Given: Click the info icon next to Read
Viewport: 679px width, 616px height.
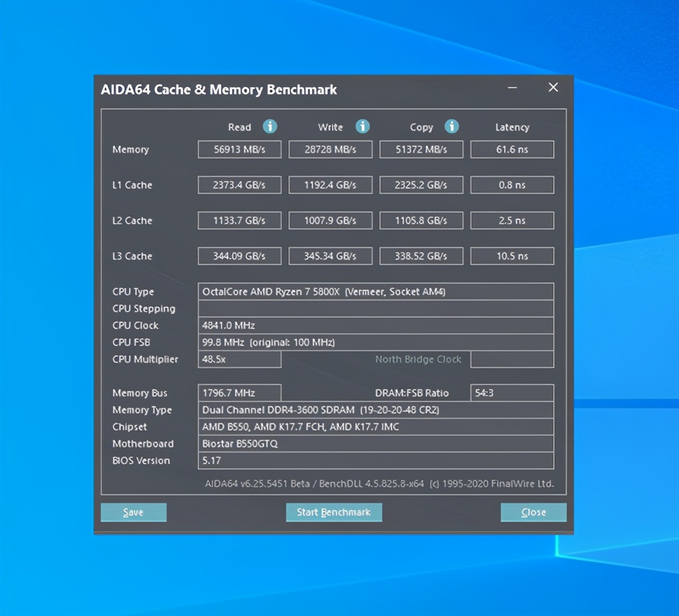Looking at the screenshot, I should click(270, 127).
